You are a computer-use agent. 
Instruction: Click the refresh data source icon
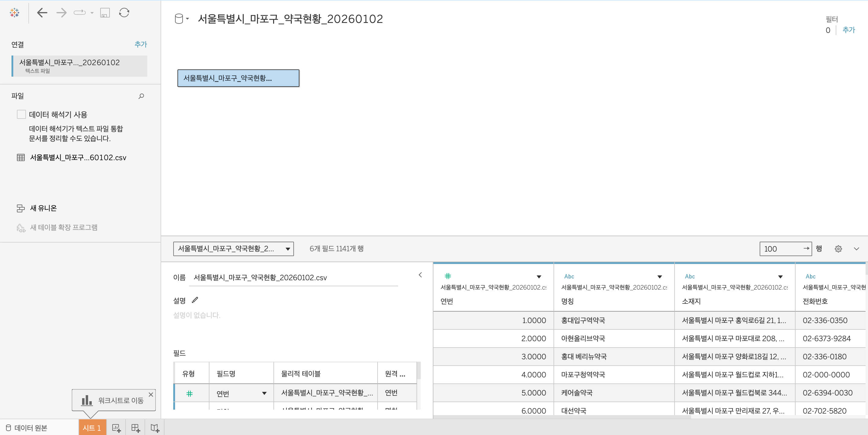pyautogui.click(x=124, y=13)
